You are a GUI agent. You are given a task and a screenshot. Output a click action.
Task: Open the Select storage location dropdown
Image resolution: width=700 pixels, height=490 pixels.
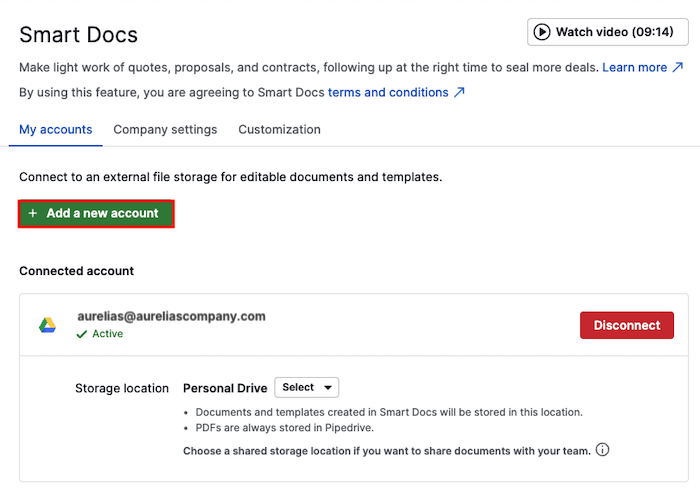[307, 387]
